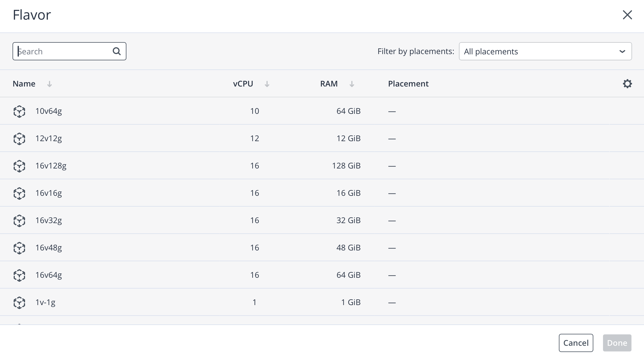644x358 pixels.
Task: Open the All placements dropdown
Action: [545, 52]
